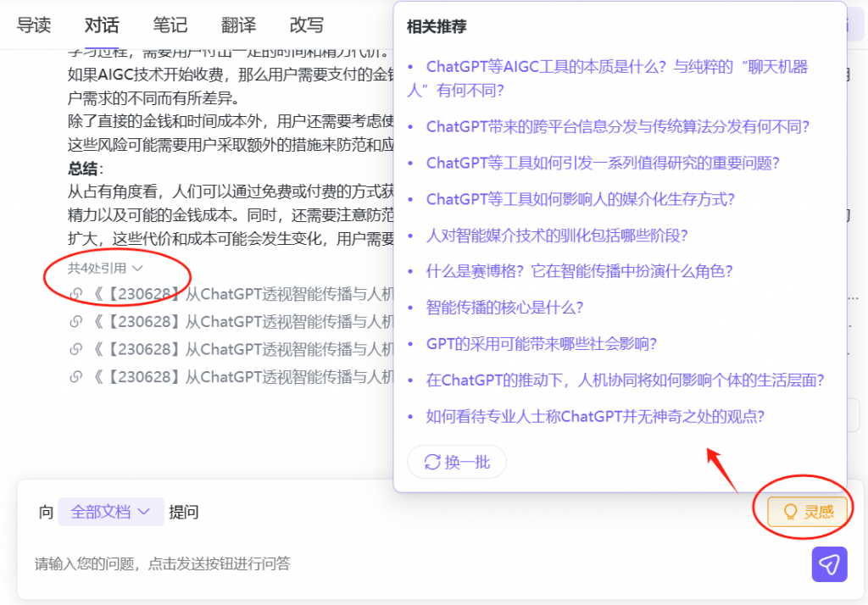Open the 全部文档 scope dropdown
The height and width of the screenshot is (605, 868).
(x=111, y=512)
